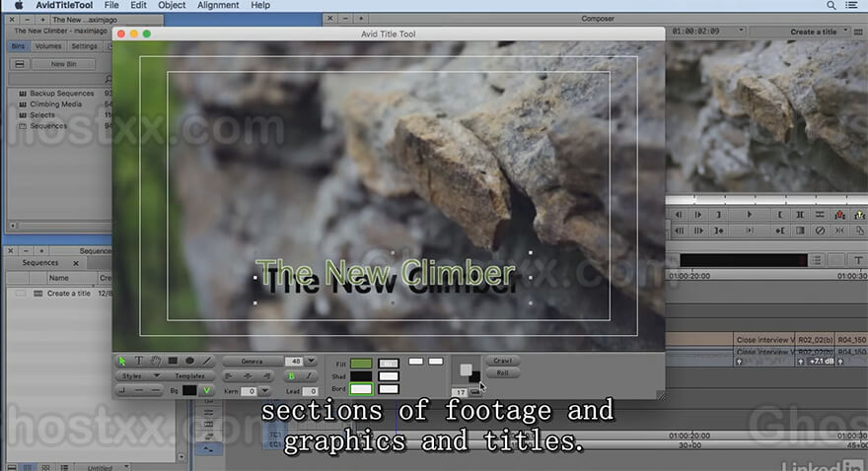
Task: Enable Roll for the title
Action: (x=503, y=373)
